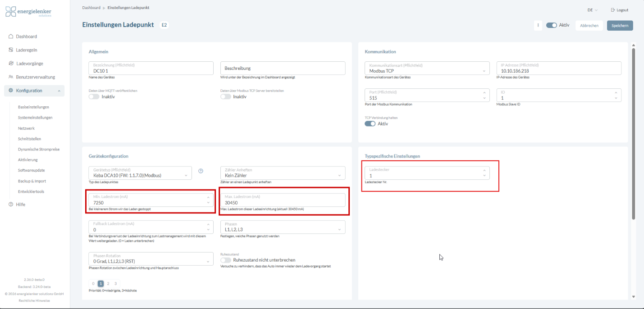Increase Ladestecker number with up arrow
Image resolution: width=644 pixels, height=309 pixels.
(484, 171)
